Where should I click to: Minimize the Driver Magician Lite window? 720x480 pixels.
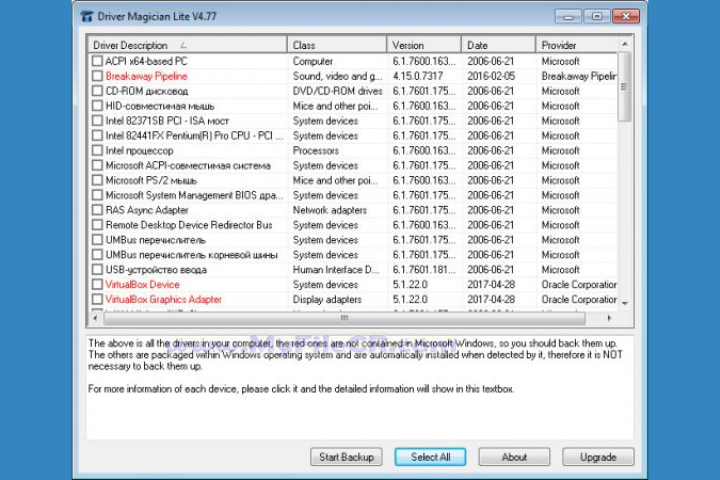[x=568, y=17]
